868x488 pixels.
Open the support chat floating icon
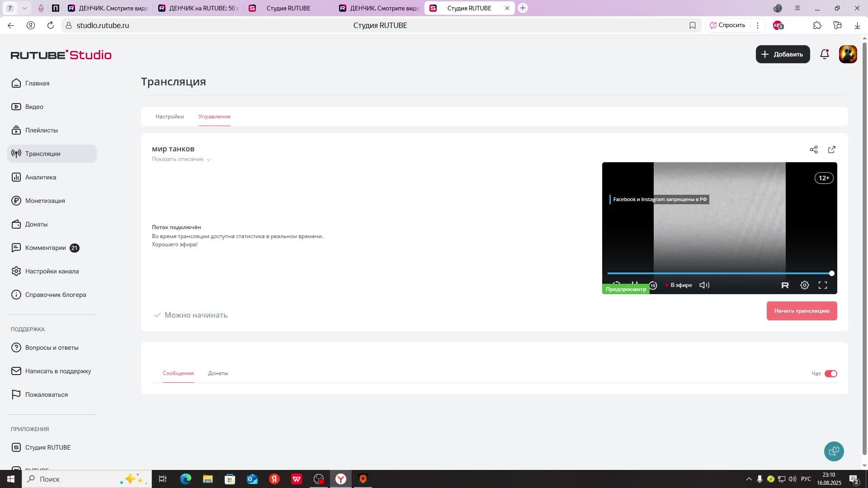pyautogui.click(x=834, y=451)
